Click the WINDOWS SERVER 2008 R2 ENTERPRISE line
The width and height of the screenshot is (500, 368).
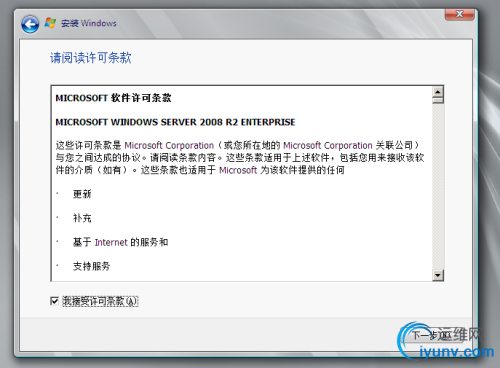[x=175, y=122]
